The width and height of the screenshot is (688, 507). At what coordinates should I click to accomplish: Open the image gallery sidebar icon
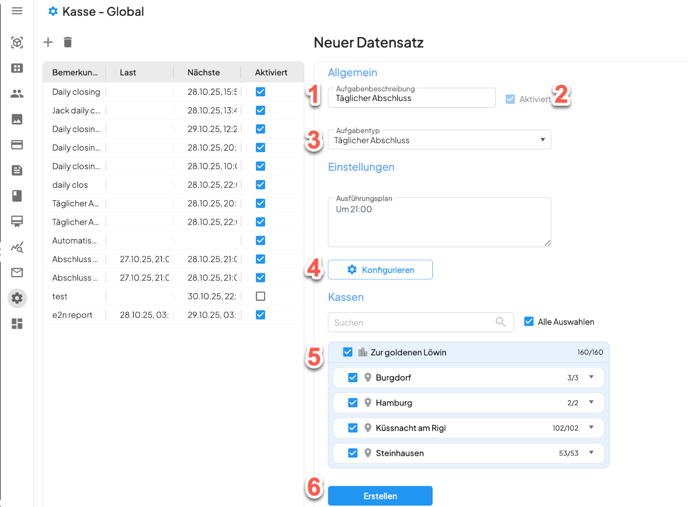pos(17,119)
